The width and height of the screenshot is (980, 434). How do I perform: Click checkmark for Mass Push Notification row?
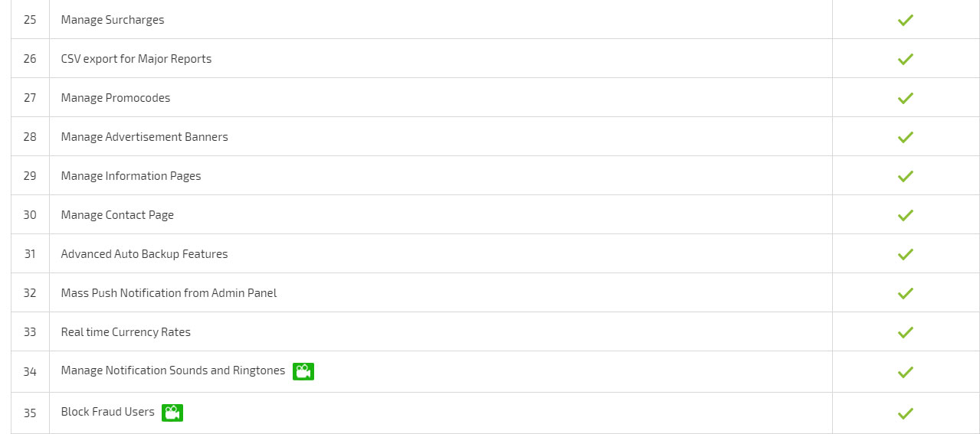pos(906,293)
